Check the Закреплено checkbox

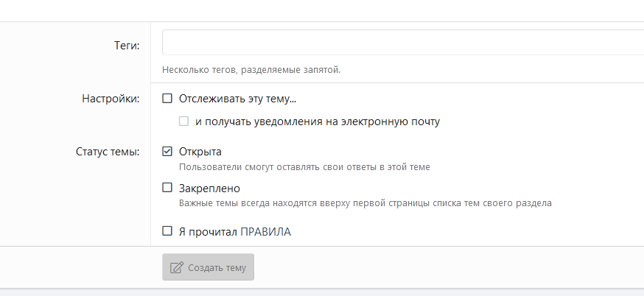(x=167, y=188)
